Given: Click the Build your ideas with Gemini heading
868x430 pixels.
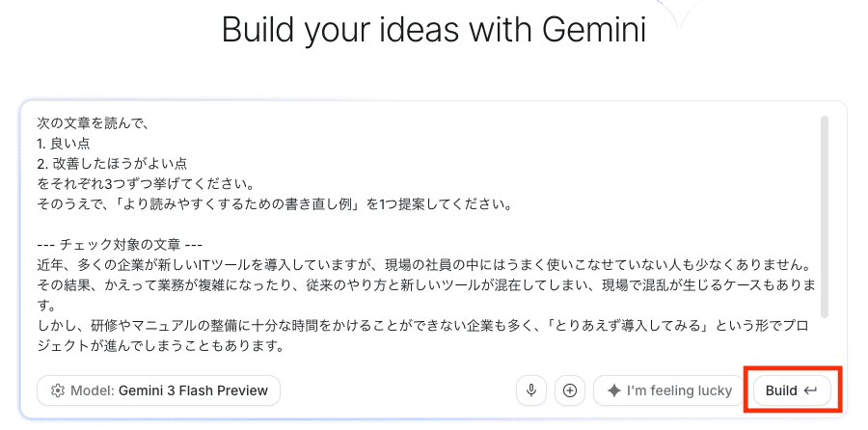Looking at the screenshot, I should pyautogui.click(x=433, y=30).
